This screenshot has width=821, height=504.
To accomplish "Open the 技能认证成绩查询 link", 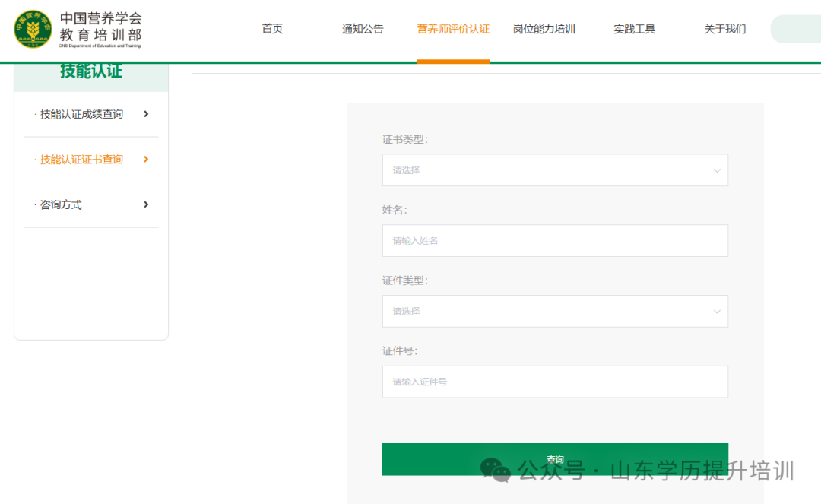I will (x=78, y=114).
